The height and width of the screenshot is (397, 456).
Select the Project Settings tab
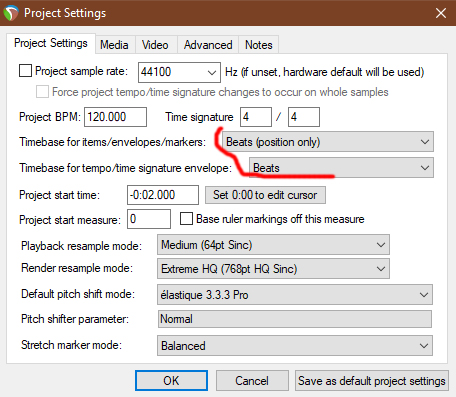point(51,43)
